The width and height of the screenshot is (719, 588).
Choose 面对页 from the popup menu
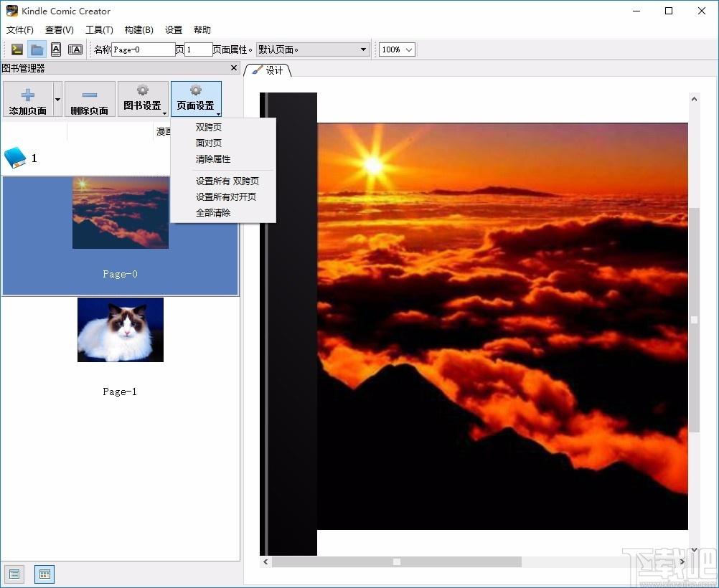tap(223, 143)
